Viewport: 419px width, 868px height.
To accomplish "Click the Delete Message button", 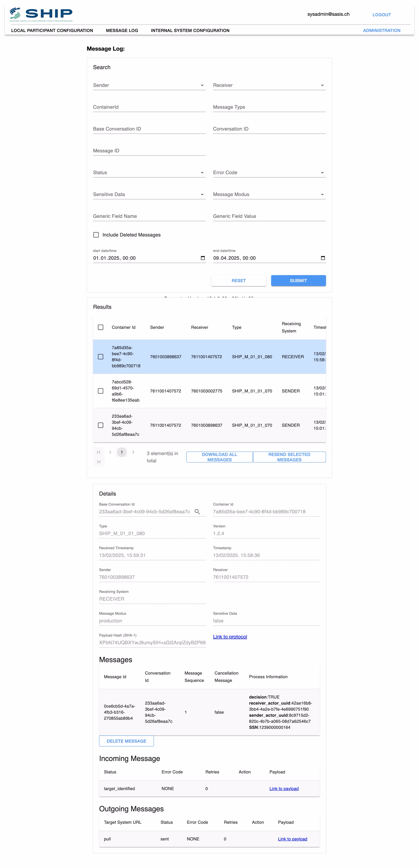I will [x=126, y=741].
